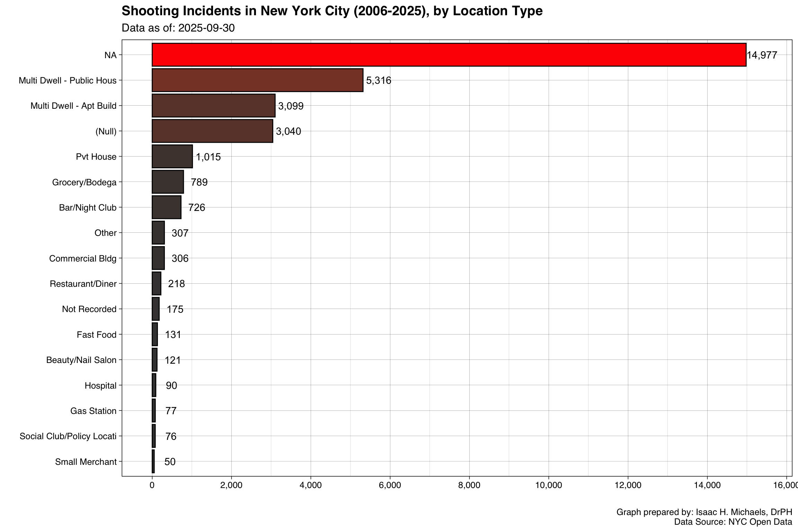The width and height of the screenshot is (798, 532).
Task: Click the Multi Dwell - Apt Build bar
Action: 213,106
